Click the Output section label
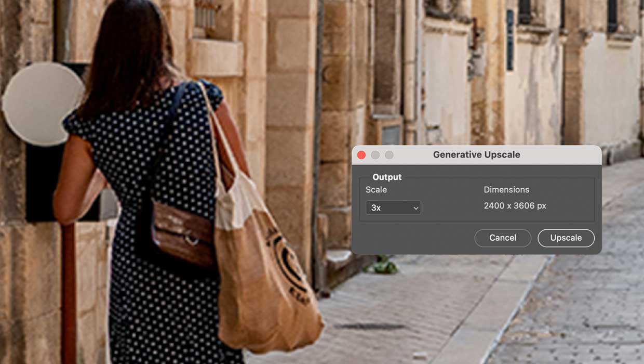Screen dimensions: 644x364 tap(387, 177)
